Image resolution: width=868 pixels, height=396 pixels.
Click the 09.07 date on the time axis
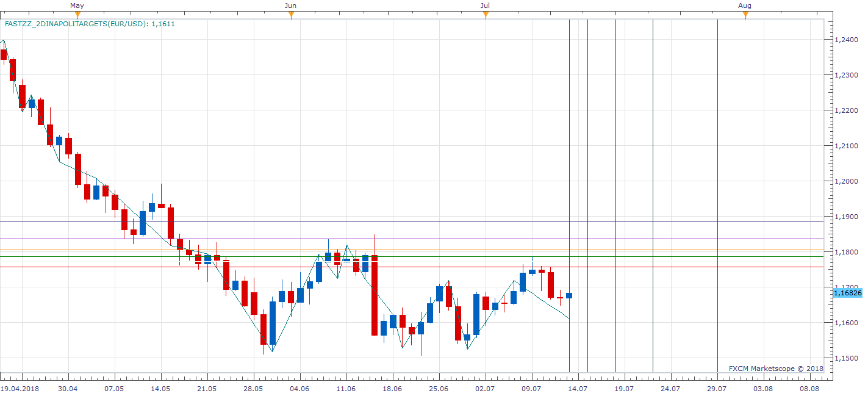pos(531,388)
